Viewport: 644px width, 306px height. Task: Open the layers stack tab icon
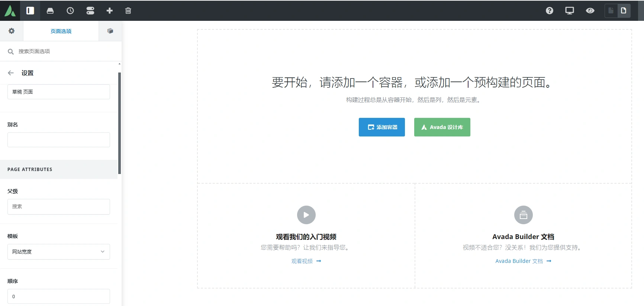pyautogui.click(x=110, y=31)
